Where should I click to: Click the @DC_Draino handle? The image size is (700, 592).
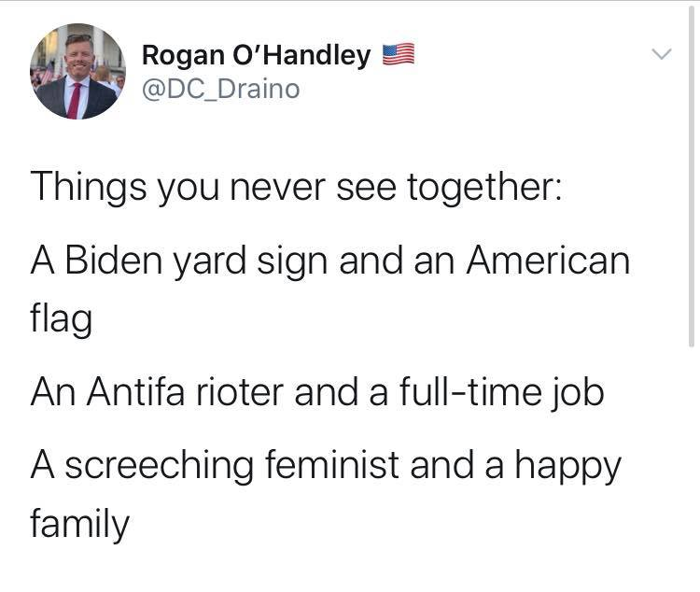220,90
